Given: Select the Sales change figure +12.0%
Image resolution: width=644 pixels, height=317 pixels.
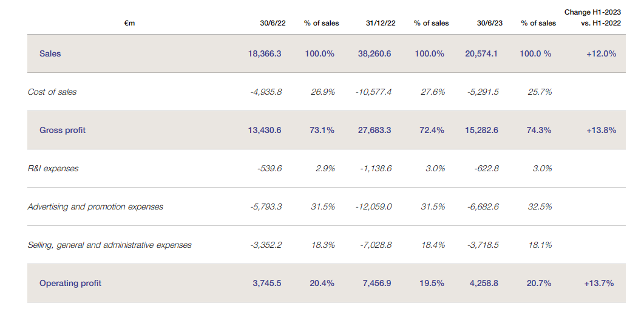Looking at the screenshot, I should (x=601, y=53).
